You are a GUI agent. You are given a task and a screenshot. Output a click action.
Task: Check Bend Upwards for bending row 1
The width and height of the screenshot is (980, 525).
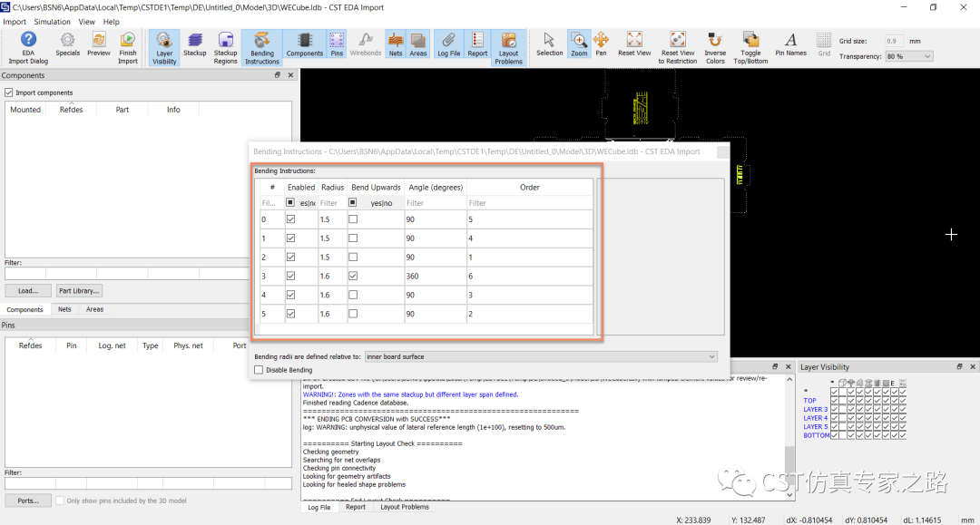pyautogui.click(x=353, y=238)
